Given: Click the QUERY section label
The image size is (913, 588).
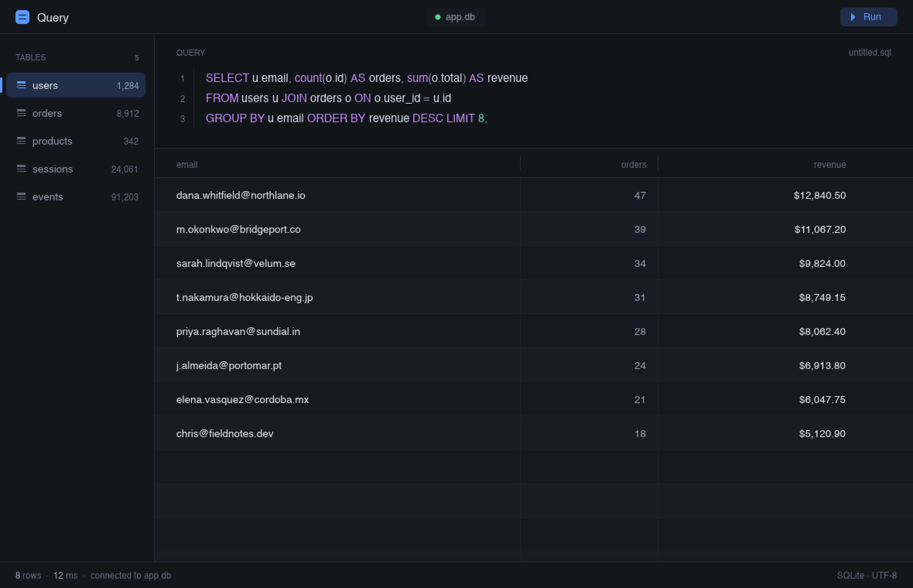Looking at the screenshot, I should (191, 53).
